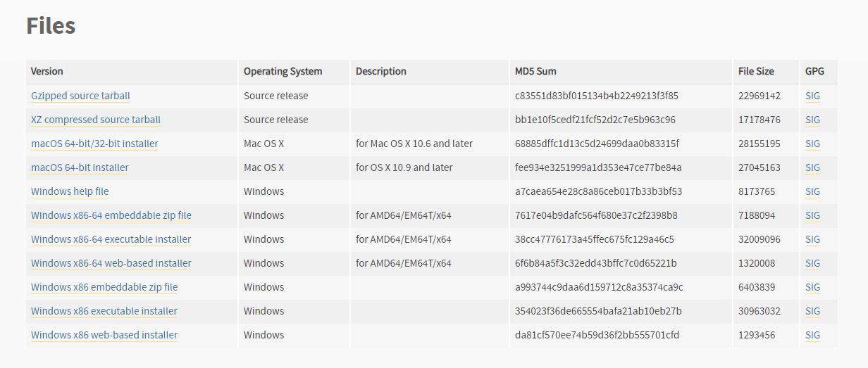Open SIG link for XZ compressed tarball
Viewport: 868px width, 368px height.
pos(812,120)
